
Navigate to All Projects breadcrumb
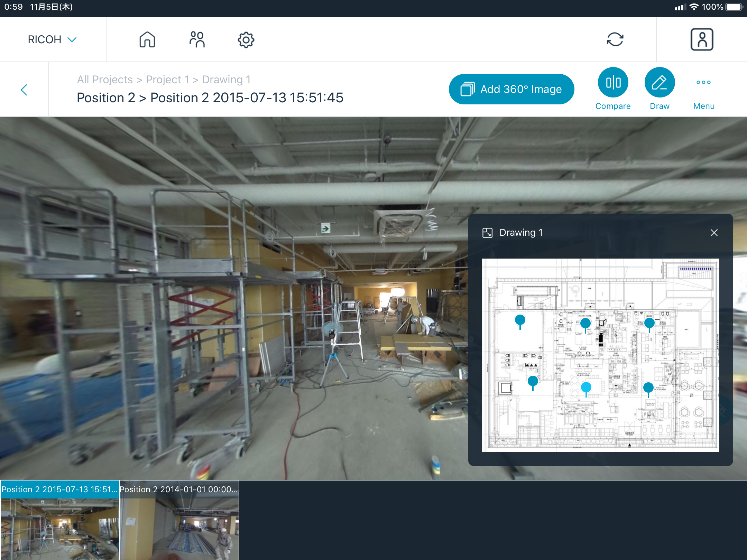[105, 80]
